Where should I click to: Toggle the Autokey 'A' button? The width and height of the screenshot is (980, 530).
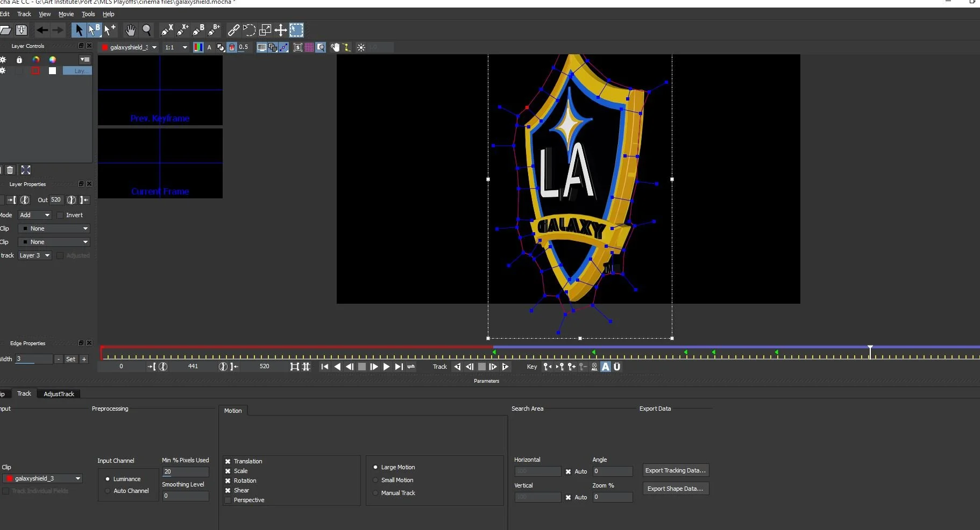pos(606,367)
